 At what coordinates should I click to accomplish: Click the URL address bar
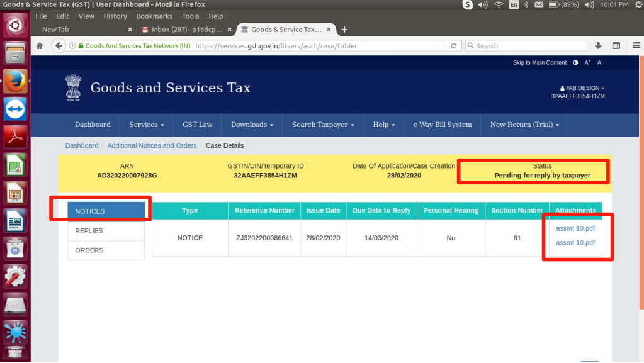pyautogui.click(x=320, y=45)
